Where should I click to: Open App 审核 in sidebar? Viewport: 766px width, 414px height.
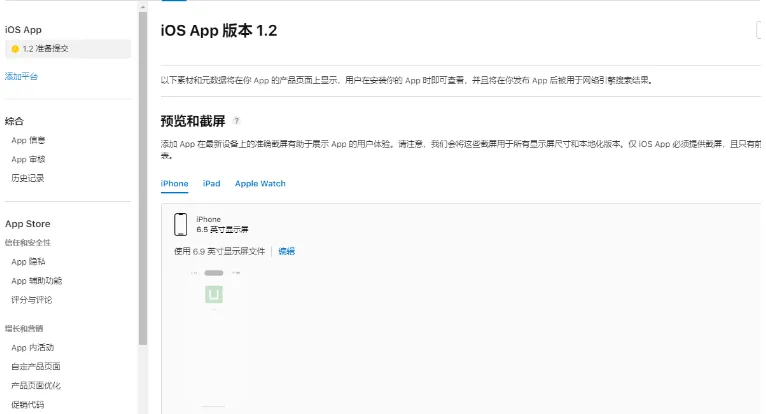click(x=28, y=159)
